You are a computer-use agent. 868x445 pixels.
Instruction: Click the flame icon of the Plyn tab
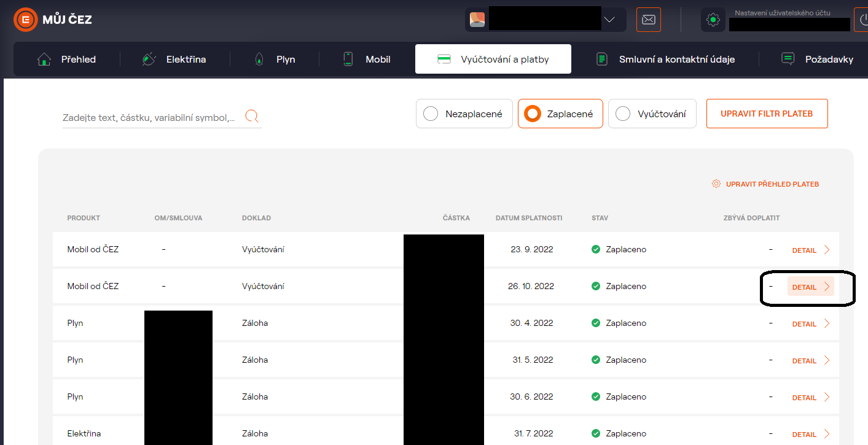pos(259,59)
